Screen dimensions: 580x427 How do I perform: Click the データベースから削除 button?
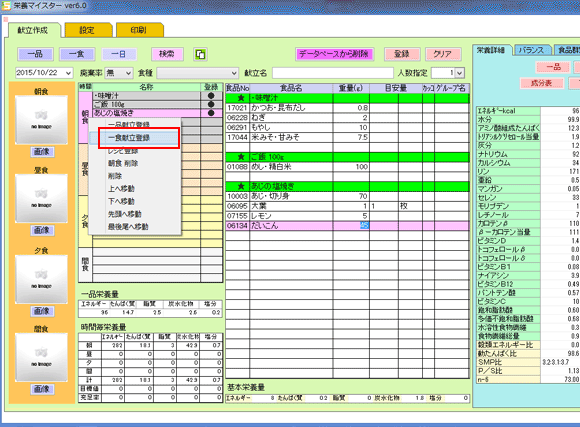tap(334, 54)
